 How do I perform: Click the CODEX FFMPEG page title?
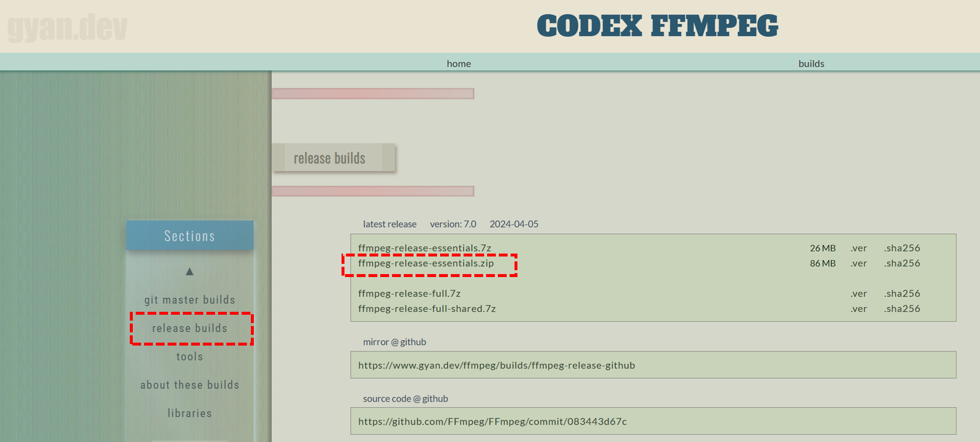[657, 26]
